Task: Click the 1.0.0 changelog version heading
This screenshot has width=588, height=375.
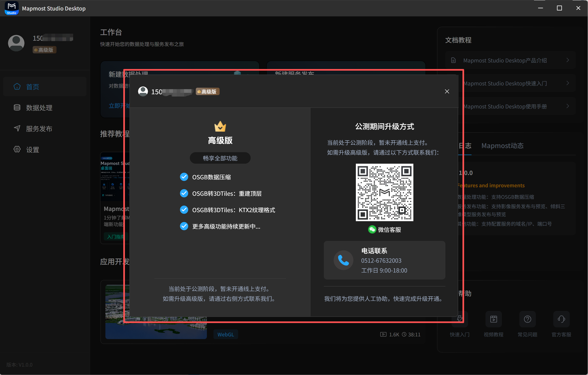Action: (x=466, y=173)
